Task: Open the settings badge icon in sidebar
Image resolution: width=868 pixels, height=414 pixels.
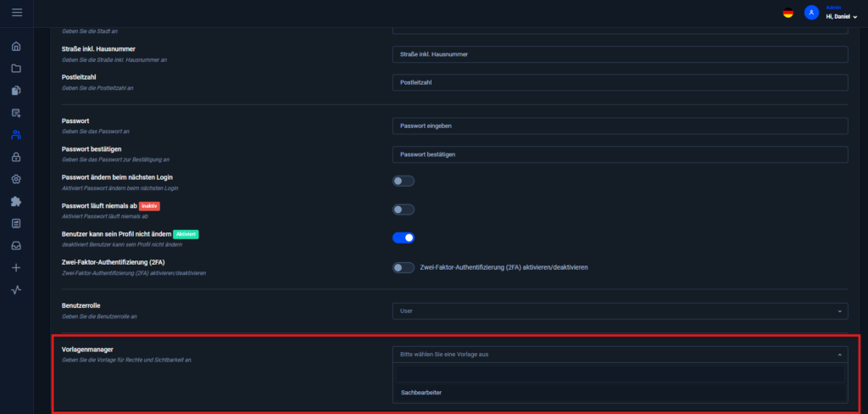Action: pyautogui.click(x=16, y=179)
